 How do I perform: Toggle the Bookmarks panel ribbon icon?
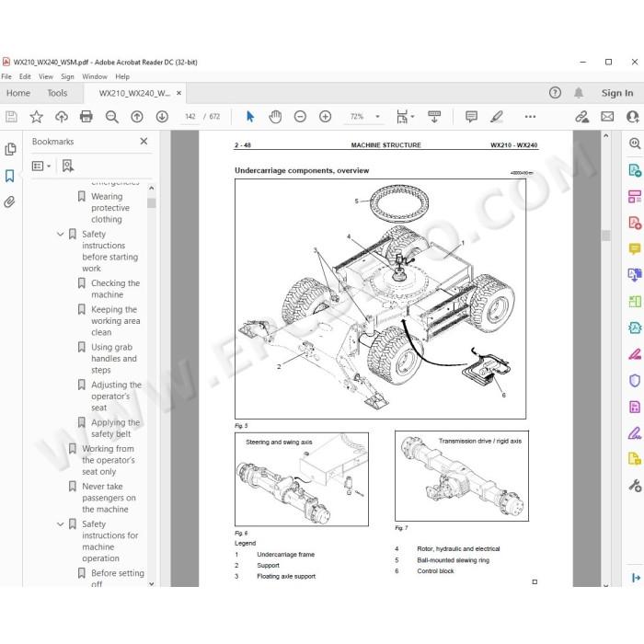tap(9, 176)
